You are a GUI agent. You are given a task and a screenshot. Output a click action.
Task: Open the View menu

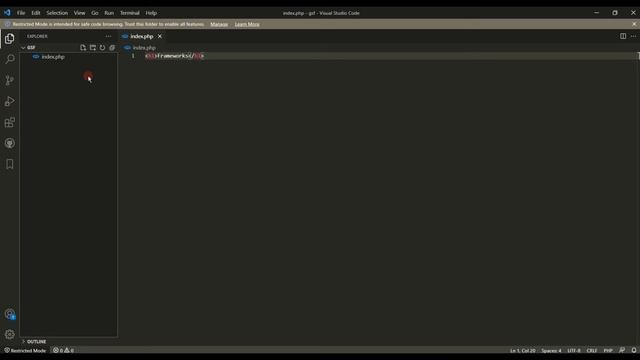79,13
